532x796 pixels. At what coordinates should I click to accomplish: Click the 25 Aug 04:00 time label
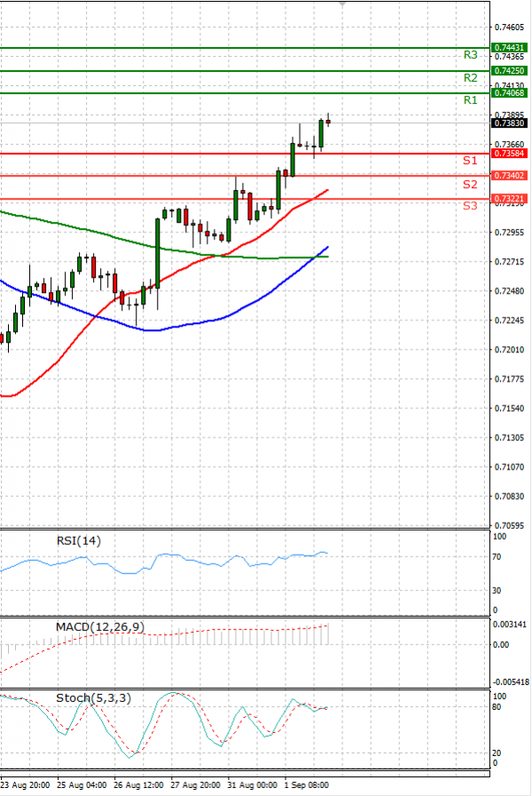(82, 784)
